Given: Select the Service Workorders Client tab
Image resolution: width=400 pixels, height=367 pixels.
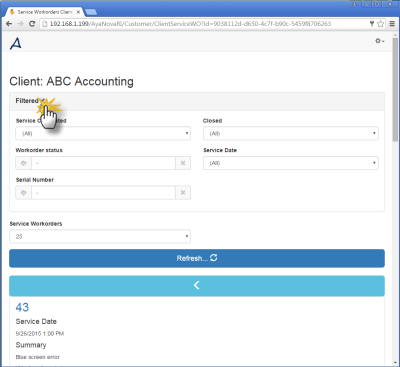Looking at the screenshot, I should (x=44, y=12).
